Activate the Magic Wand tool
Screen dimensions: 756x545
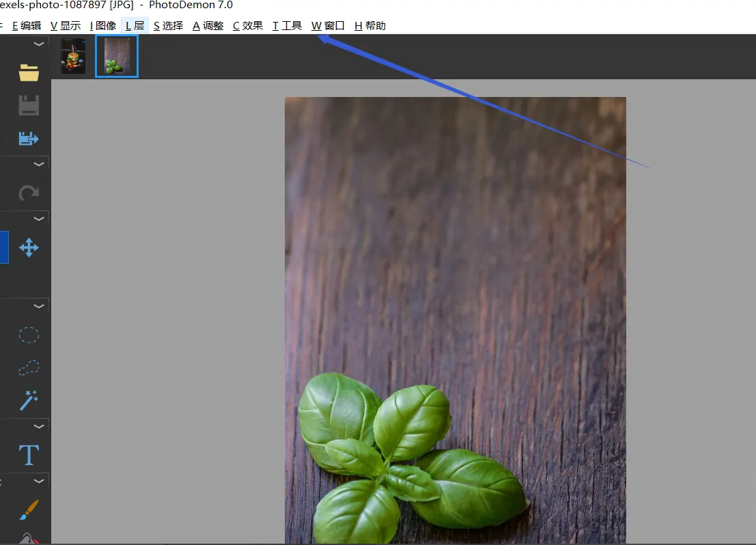point(29,400)
